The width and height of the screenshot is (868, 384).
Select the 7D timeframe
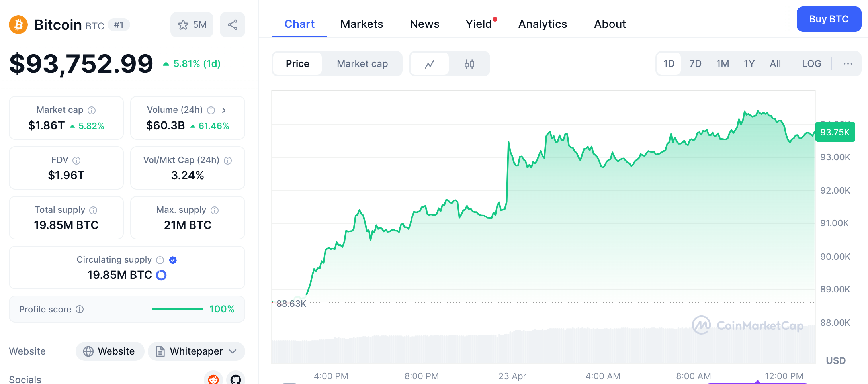click(x=695, y=64)
